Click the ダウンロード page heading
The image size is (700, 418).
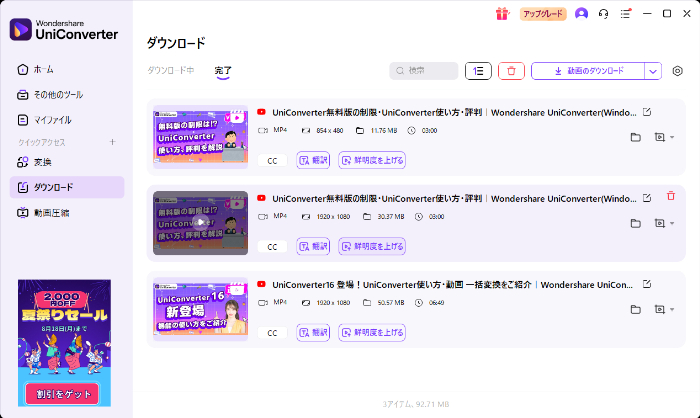point(176,43)
